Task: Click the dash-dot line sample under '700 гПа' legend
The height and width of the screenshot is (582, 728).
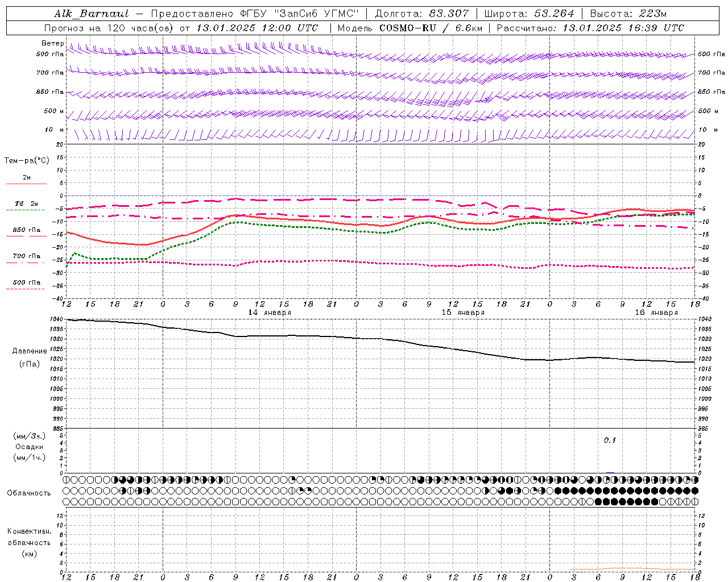Action: [x=26, y=263]
